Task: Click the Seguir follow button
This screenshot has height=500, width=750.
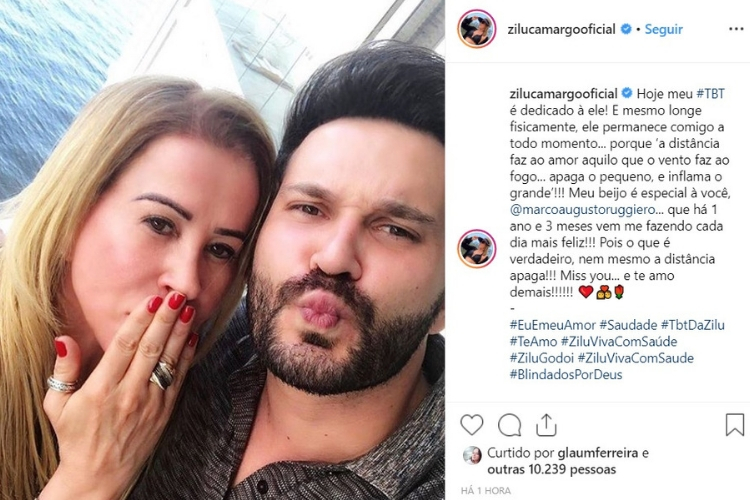Action: (x=663, y=29)
